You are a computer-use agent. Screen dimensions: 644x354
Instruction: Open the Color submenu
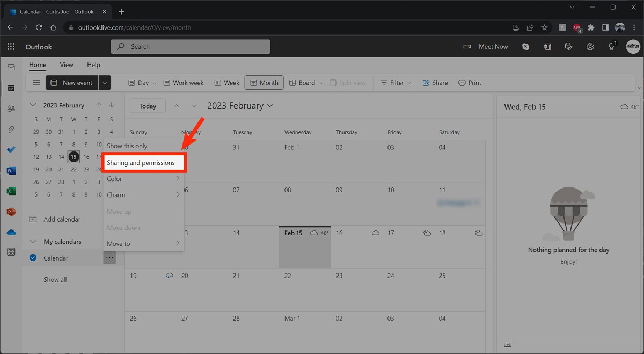144,179
